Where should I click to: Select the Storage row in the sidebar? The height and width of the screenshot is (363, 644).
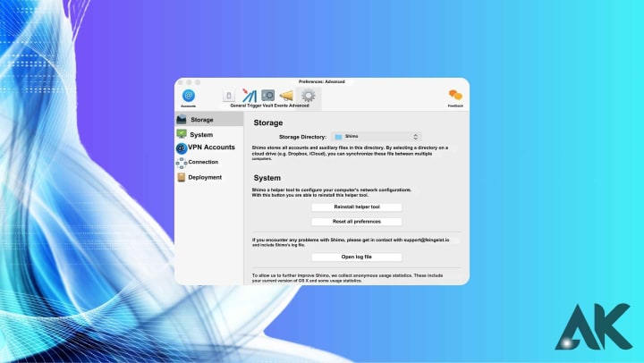tap(209, 120)
